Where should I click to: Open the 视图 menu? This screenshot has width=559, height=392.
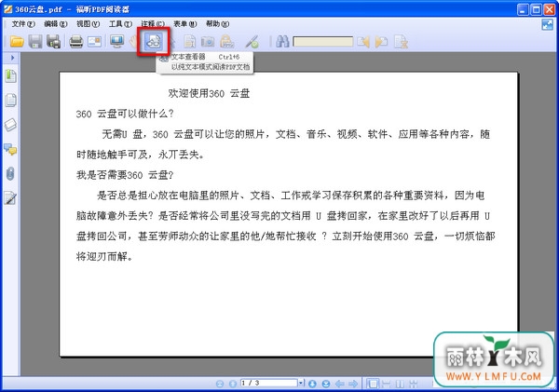pos(88,24)
